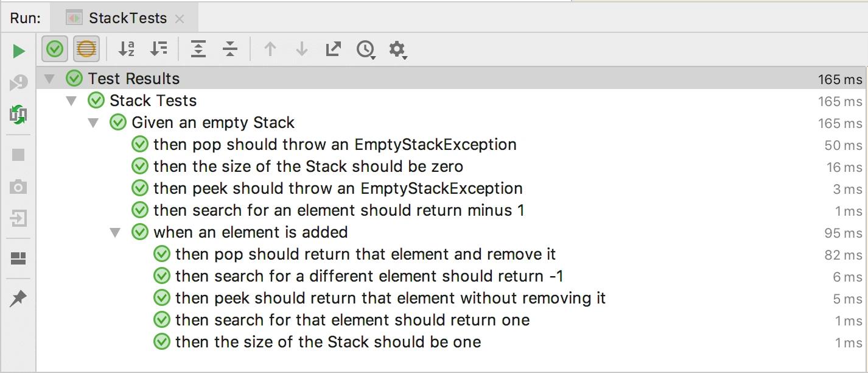
Task: Close the StackTests tab
Action: click(180, 19)
